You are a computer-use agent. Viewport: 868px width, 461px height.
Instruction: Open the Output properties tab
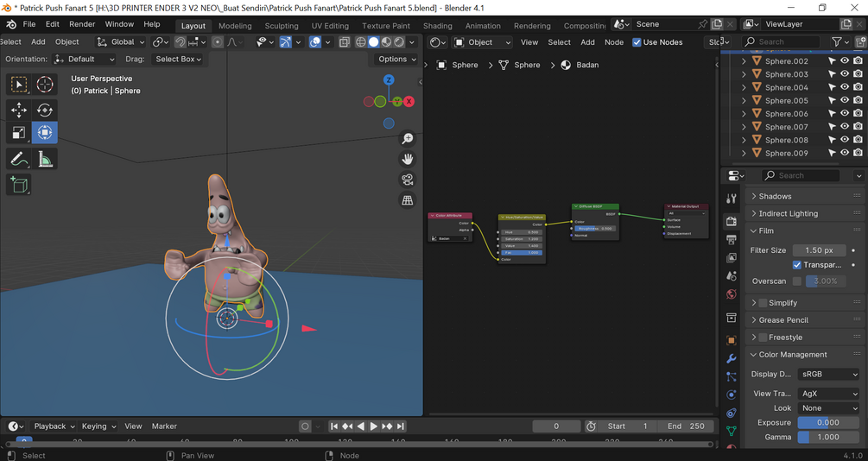[x=732, y=240]
